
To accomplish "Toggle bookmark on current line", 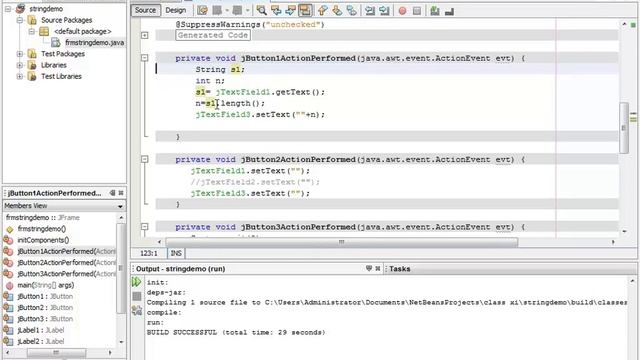I will tap(351, 11).
